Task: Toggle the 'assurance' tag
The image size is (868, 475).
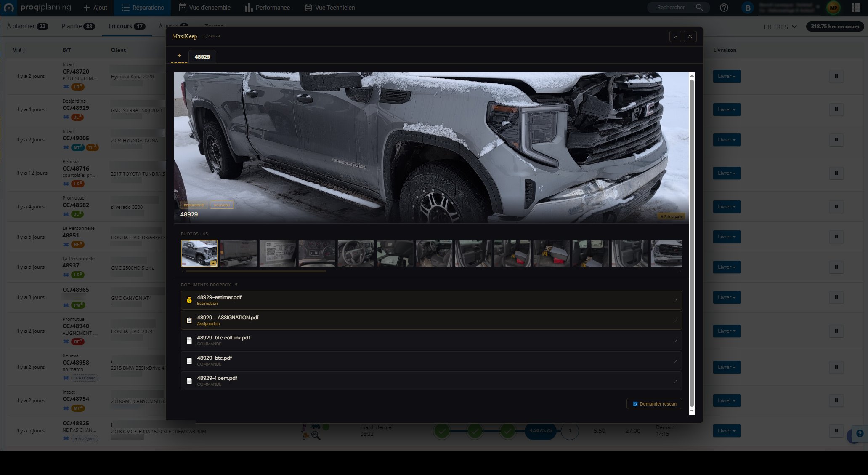Action: 194,205
